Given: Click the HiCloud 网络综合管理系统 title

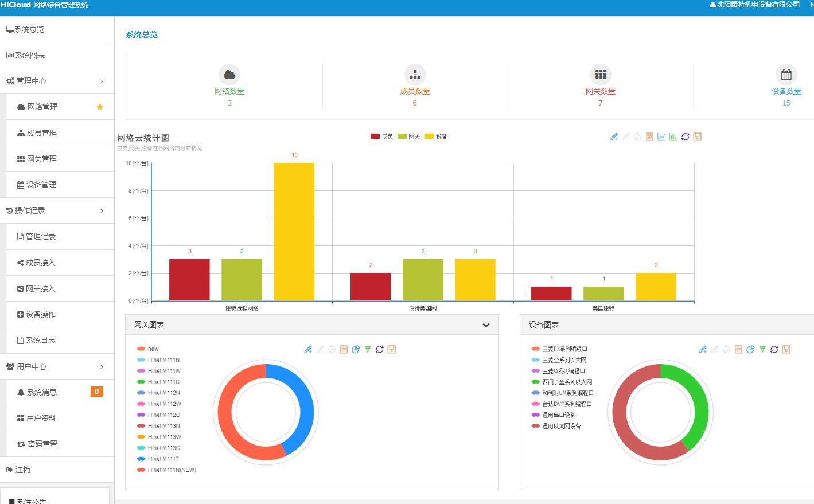Looking at the screenshot, I should 44,5.
